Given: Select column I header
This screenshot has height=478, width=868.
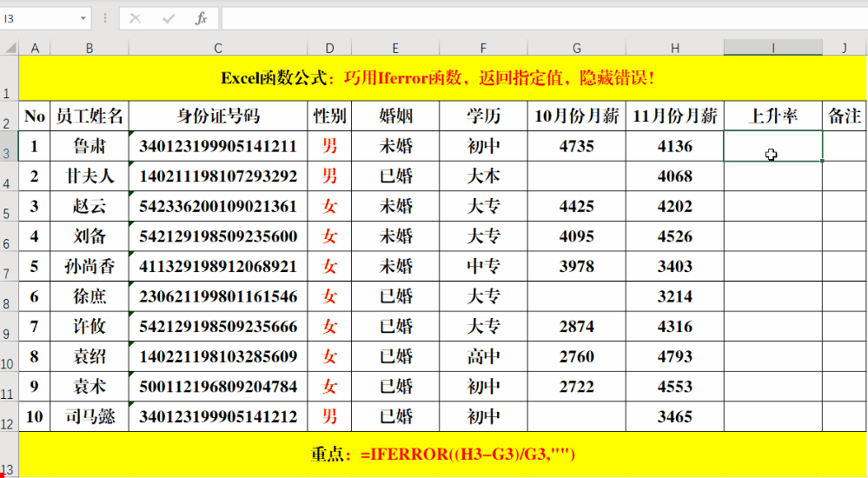Looking at the screenshot, I should (x=772, y=48).
